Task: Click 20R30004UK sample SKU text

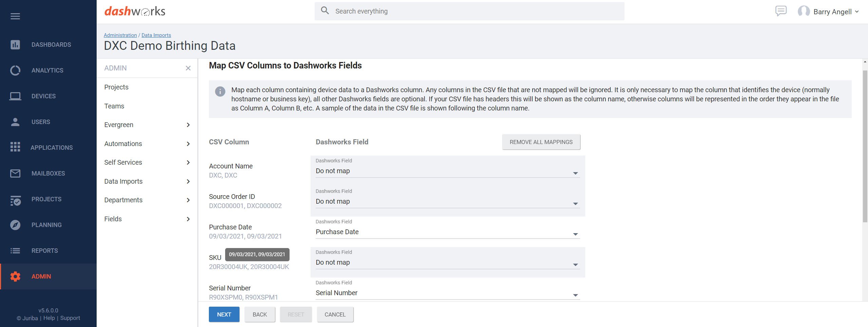Action: 249,267
